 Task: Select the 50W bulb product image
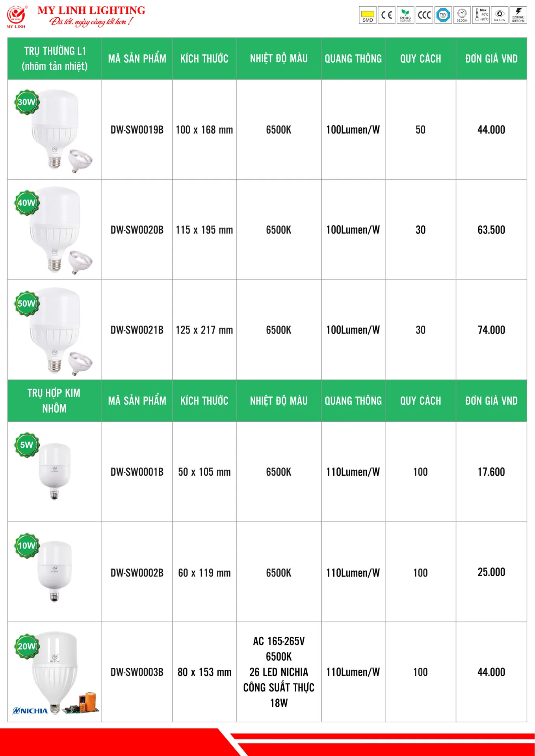click(56, 329)
